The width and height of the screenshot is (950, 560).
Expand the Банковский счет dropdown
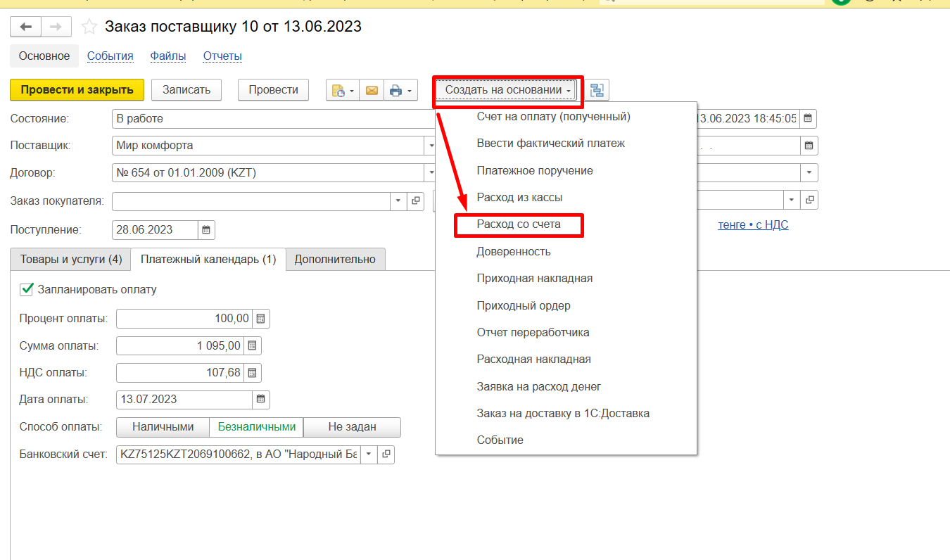click(369, 454)
